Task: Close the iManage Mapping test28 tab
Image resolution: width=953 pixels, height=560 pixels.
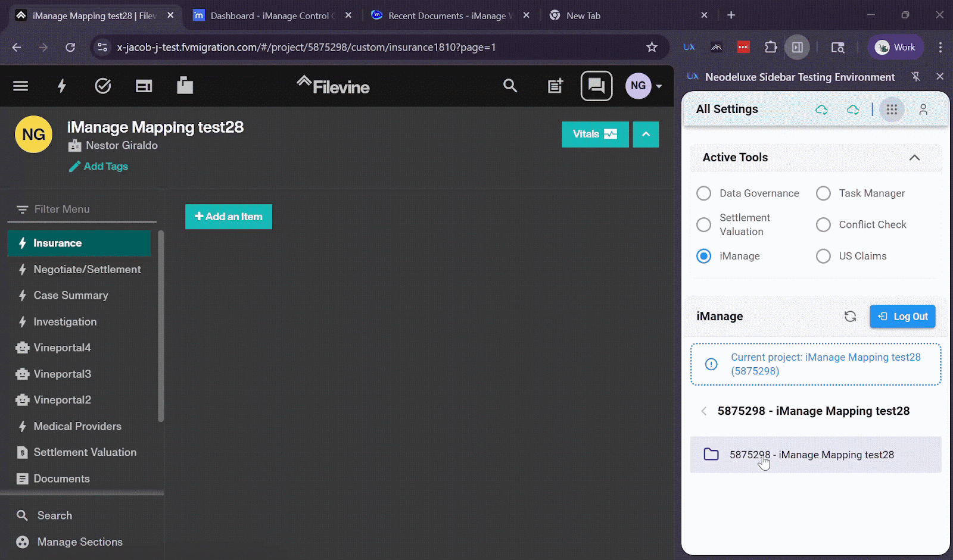Action: click(x=170, y=15)
